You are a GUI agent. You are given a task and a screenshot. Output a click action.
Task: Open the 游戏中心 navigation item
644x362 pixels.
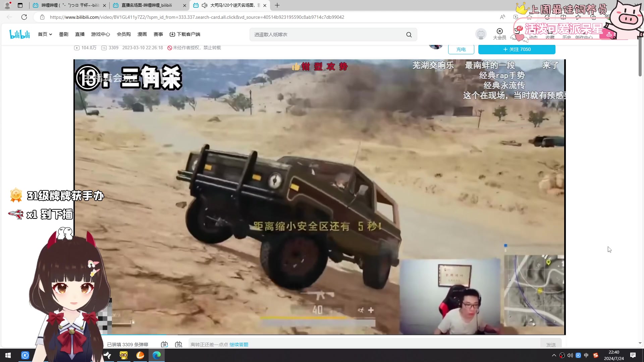pos(101,34)
